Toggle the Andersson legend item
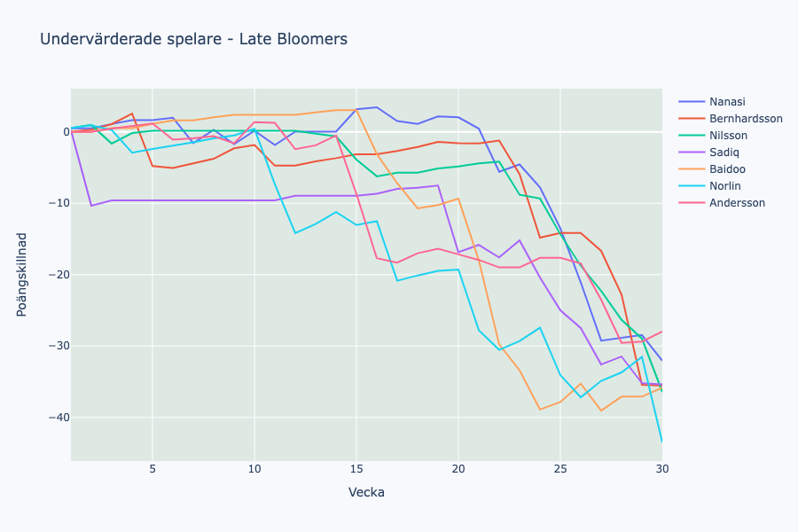 point(737,203)
